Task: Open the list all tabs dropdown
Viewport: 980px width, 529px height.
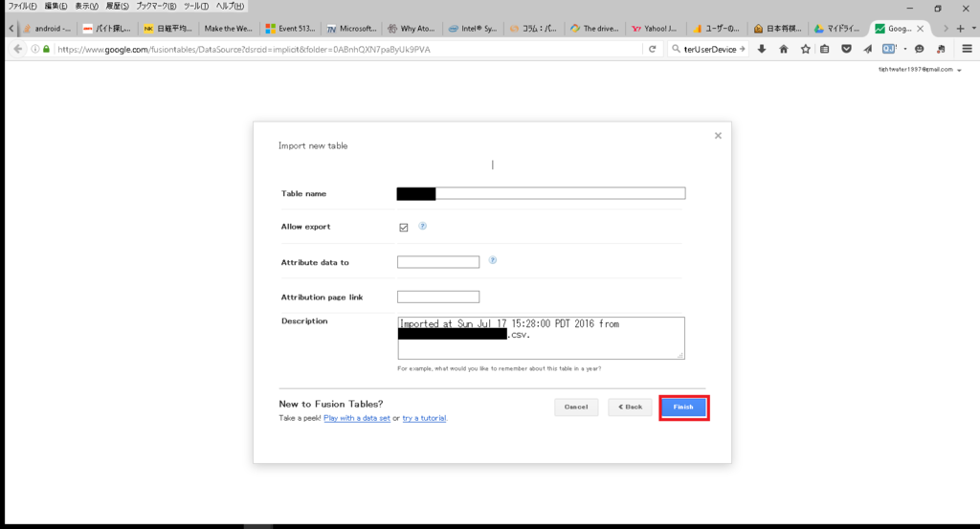Action: [973, 29]
